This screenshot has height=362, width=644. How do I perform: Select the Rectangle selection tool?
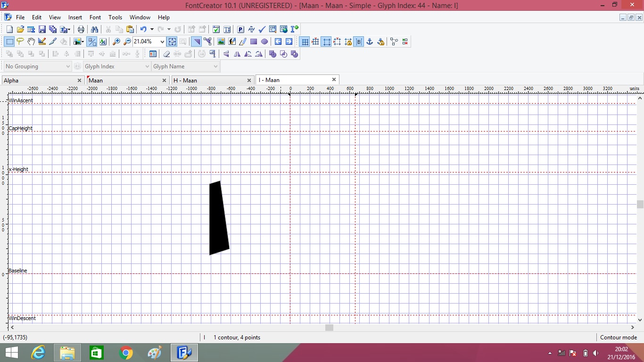click(9, 41)
